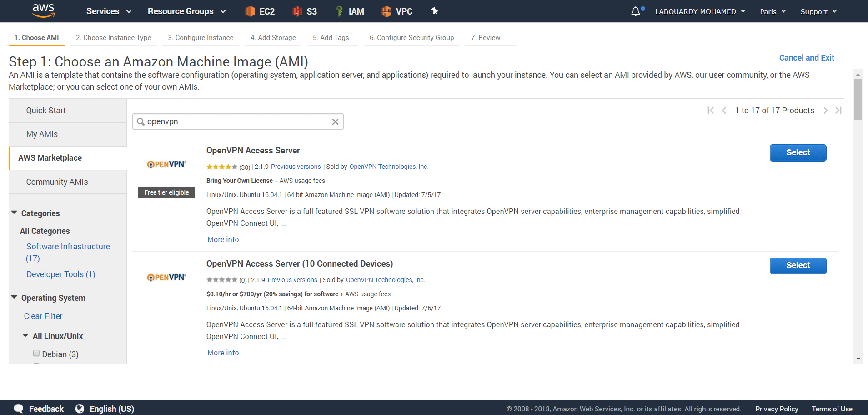The height and width of the screenshot is (415, 868).
Task: Collapse the Categories section
Action: pyautogui.click(x=15, y=213)
